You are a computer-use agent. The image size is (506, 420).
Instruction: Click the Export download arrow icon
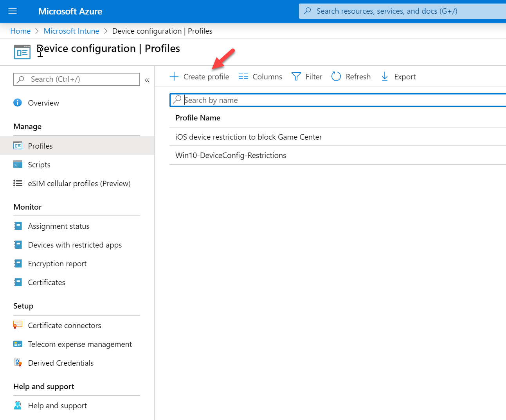click(385, 76)
